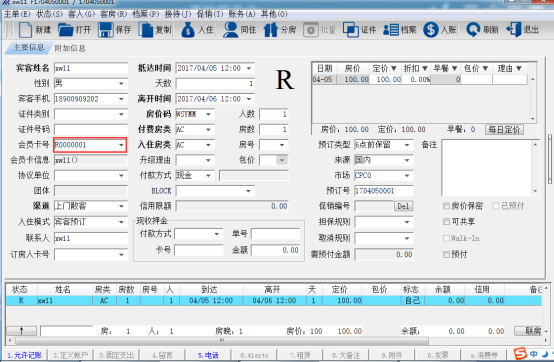Check the 预付 checkbox
This screenshot has height=362, width=554.
tap(446, 254)
